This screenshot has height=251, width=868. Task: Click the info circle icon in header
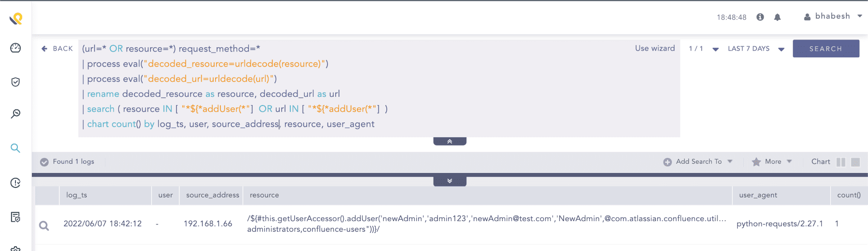pos(760,17)
